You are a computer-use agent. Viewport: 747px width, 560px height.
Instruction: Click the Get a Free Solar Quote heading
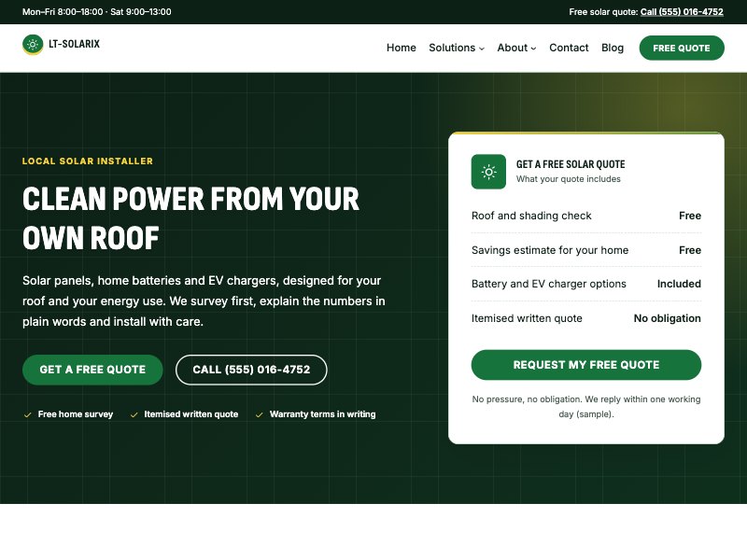pyautogui.click(x=571, y=164)
